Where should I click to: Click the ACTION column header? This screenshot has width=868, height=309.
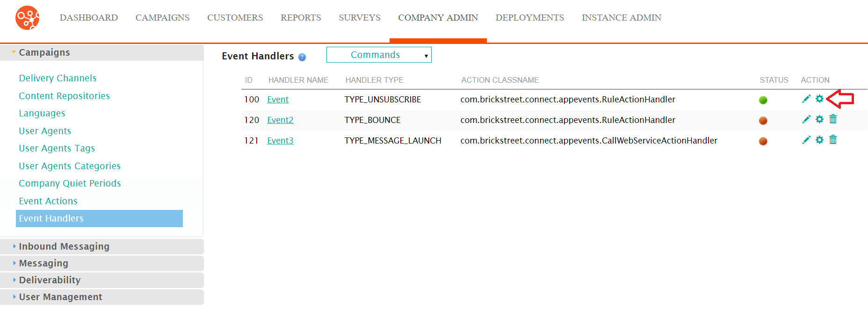815,80
